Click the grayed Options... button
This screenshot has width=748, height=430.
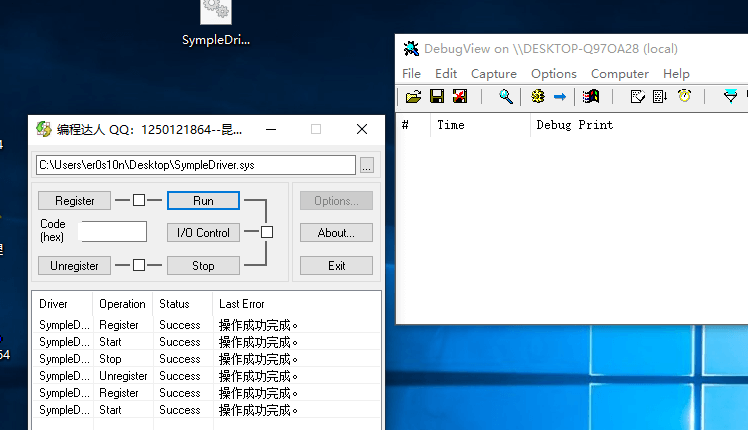[x=336, y=201]
